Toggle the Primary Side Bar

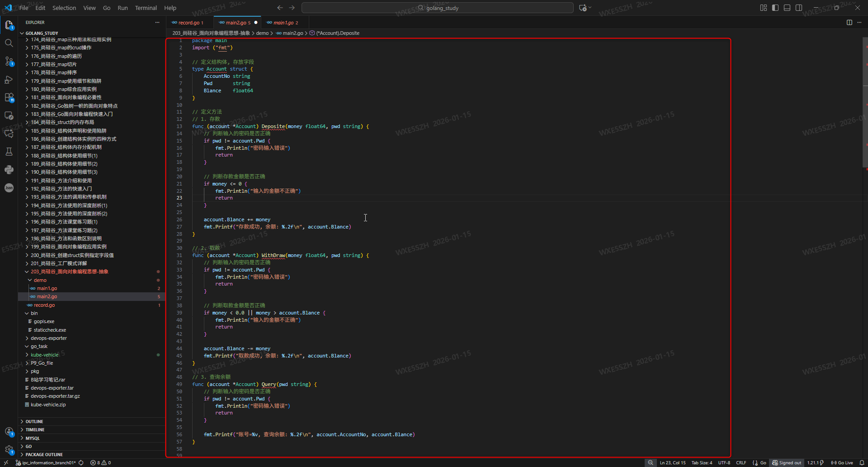(775, 8)
